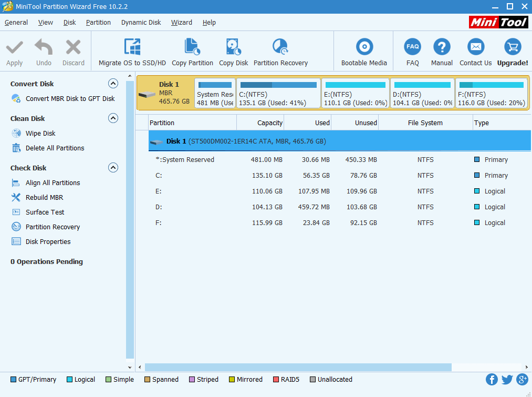
Task: Collapse the Clean Disk section
Action: click(113, 118)
